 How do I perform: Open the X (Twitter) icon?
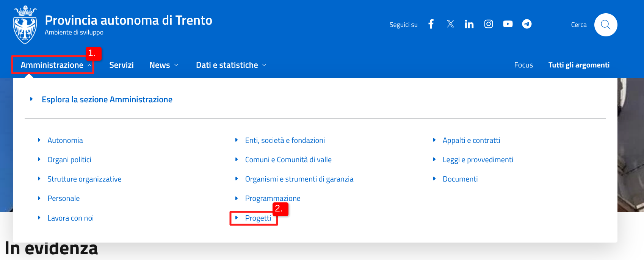click(450, 24)
